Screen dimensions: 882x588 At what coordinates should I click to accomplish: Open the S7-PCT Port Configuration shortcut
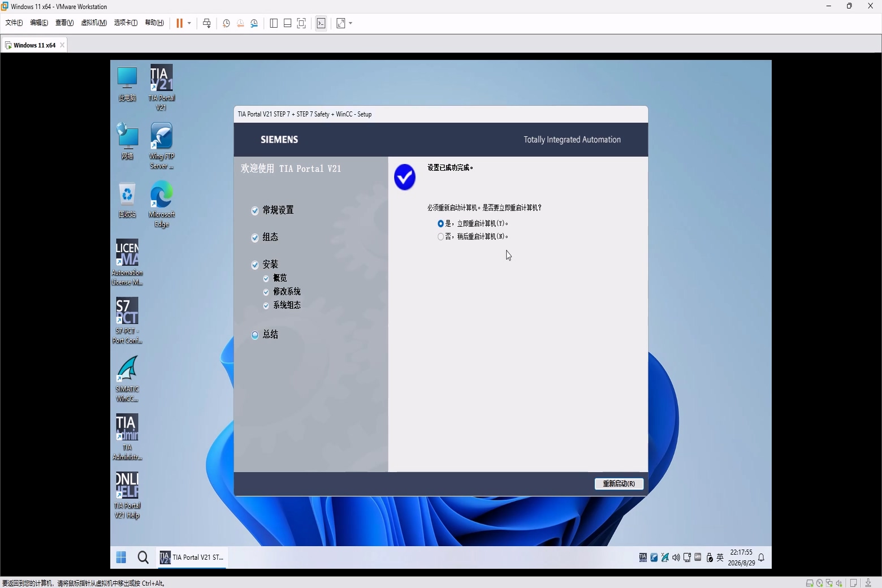point(127,320)
